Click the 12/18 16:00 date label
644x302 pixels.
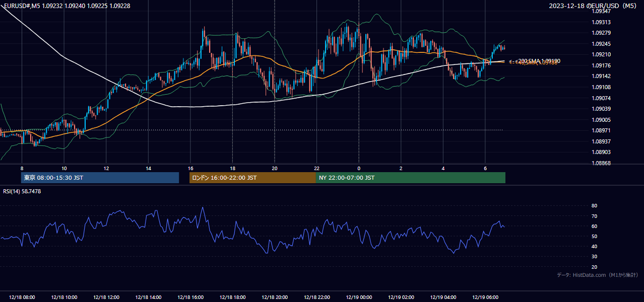tap(190, 297)
